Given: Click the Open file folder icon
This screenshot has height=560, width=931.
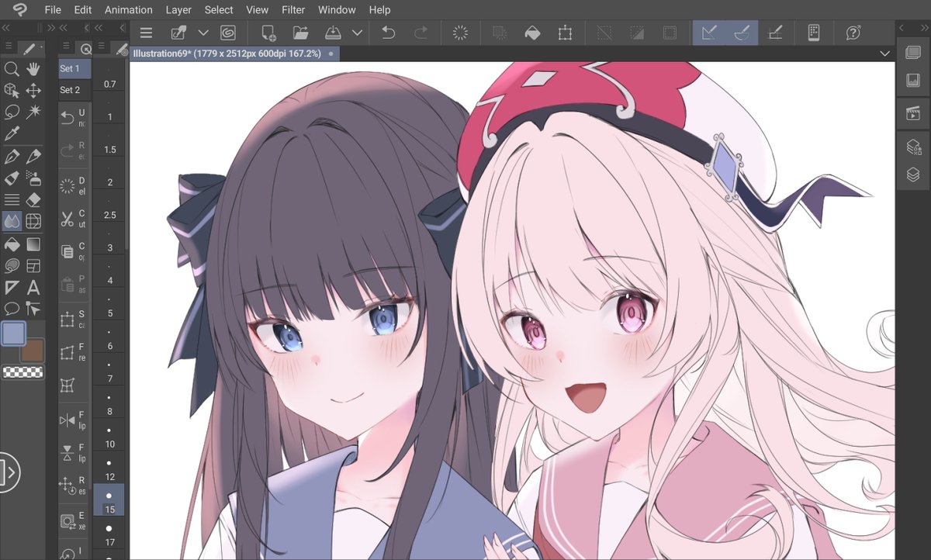Looking at the screenshot, I should click(301, 33).
